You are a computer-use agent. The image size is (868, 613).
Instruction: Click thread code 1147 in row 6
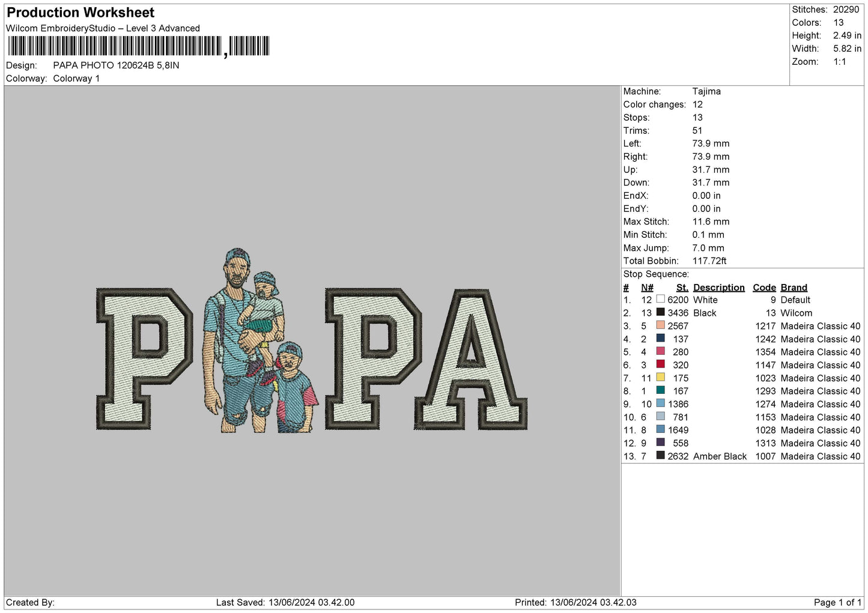point(765,365)
